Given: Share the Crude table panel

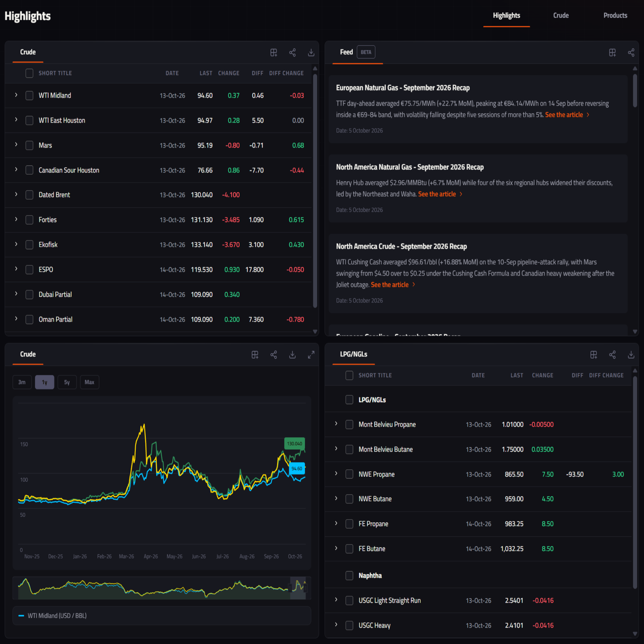Looking at the screenshot, I should click(x=292, y=52).
